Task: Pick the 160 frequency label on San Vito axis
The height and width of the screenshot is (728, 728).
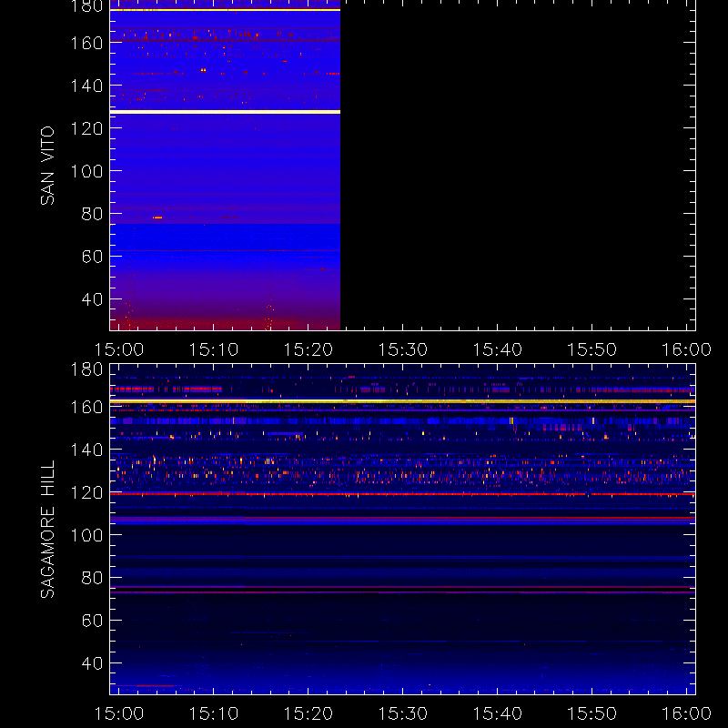Action: pos(86,43)
